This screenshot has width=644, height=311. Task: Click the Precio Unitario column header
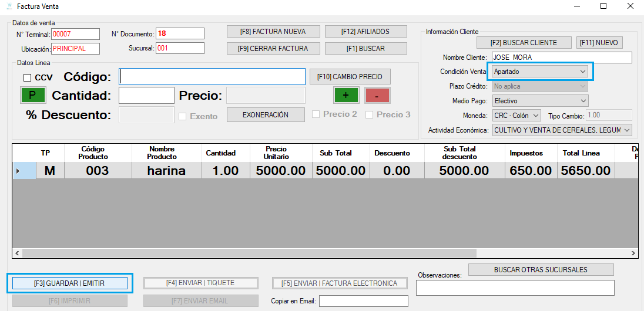(x=281, y=153)
